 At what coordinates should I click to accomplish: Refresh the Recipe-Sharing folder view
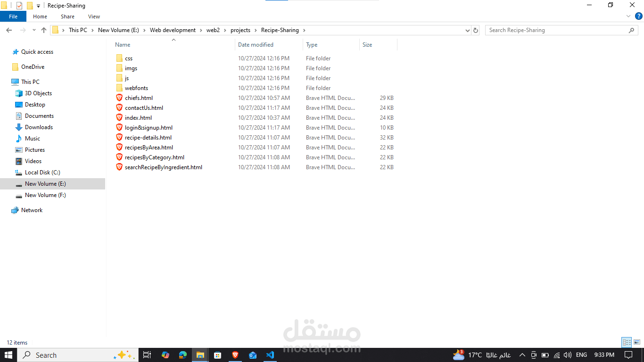pyautogui.click(x=476, y=30)
